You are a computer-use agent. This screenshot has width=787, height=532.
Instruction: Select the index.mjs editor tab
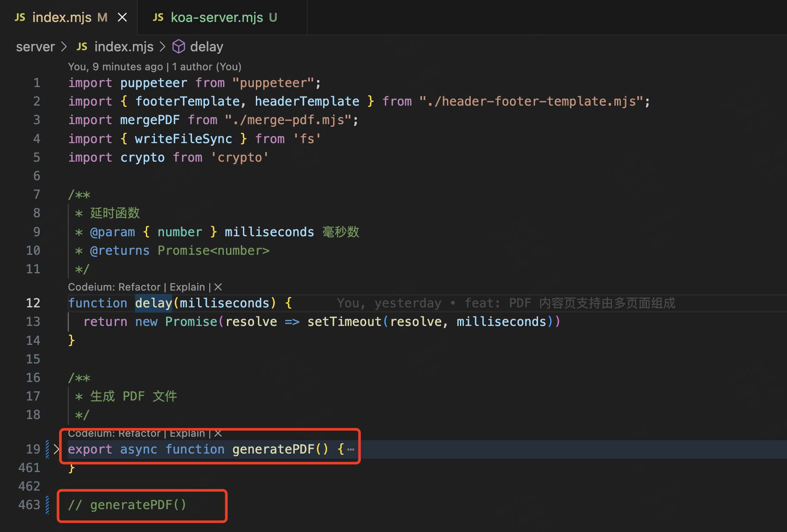point(68,17)
